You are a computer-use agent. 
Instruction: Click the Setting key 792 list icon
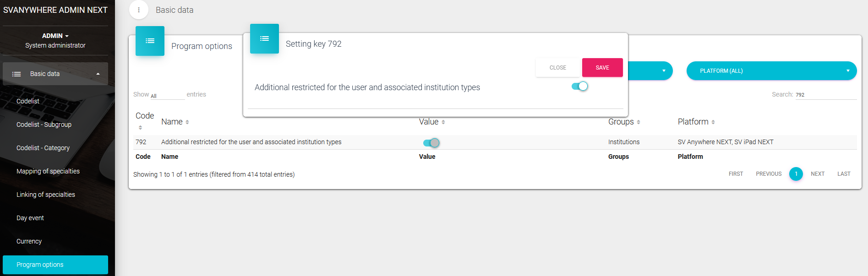(x=264, y=39)
